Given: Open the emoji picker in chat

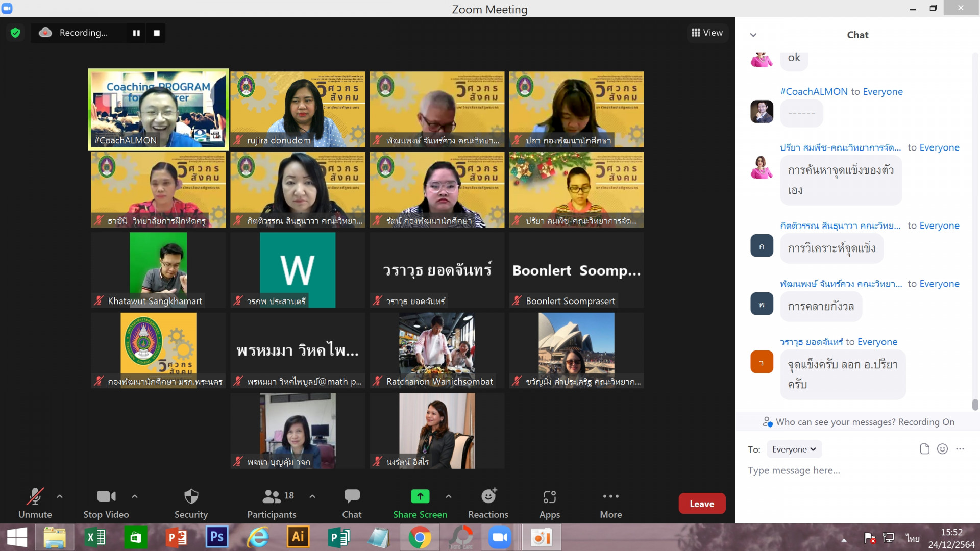Looking at the screenshot, I should pos(942,449).
